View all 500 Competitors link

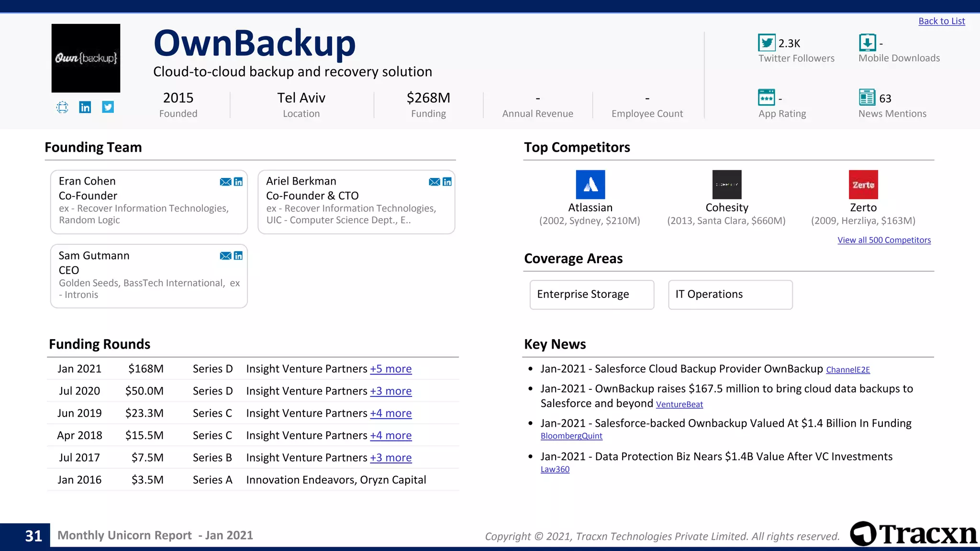(884, 240)
